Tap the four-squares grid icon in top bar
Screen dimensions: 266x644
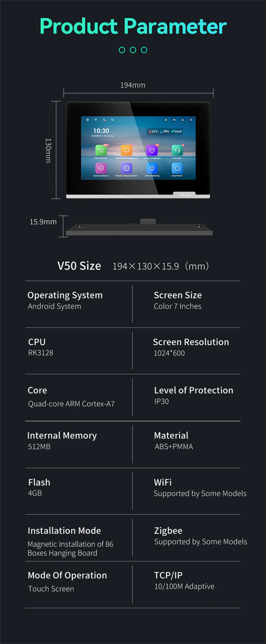pos(166,120)
